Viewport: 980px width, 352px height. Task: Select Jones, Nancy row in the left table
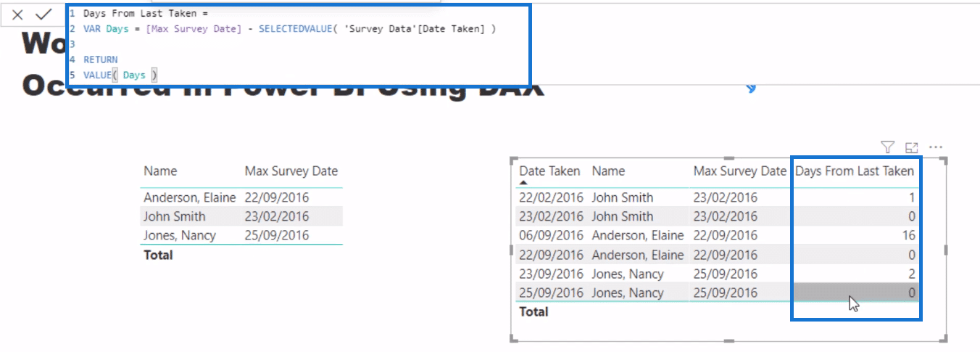241,235
